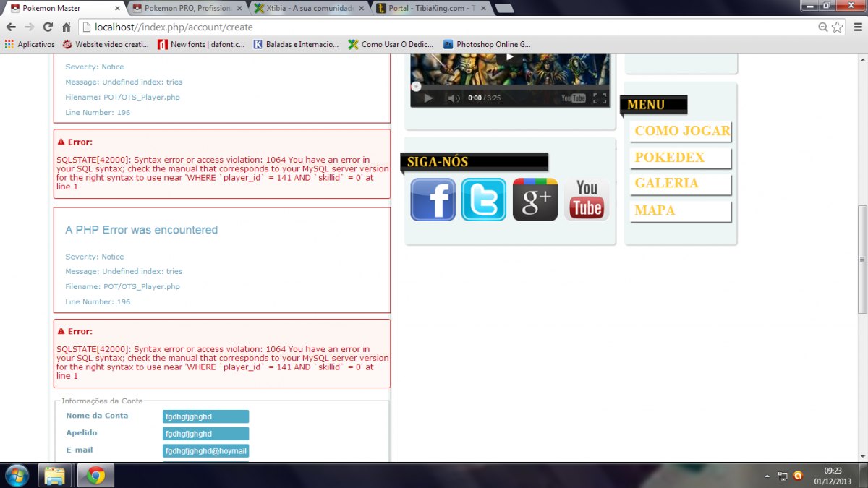The height and width of the screenshot is (488, 868).
Task: Enter fullscreen on the video player
Action: [x=600, y=98]
